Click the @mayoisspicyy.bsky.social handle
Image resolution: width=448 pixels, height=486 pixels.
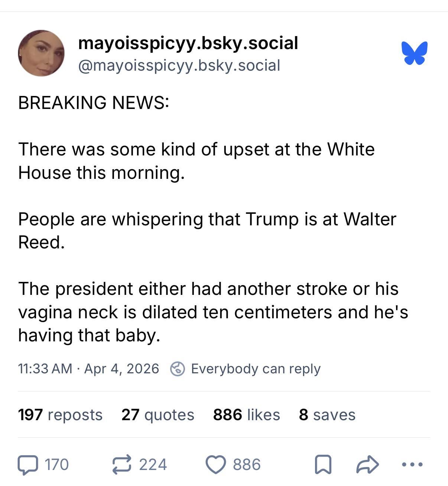pyautogui.click(x=179, y=65)
